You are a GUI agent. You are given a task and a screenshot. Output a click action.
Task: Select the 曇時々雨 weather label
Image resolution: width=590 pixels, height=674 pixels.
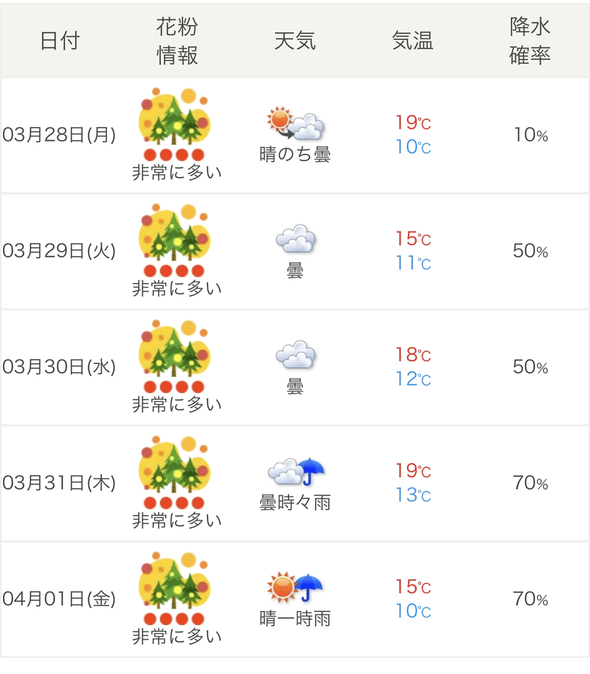[295, 502]
